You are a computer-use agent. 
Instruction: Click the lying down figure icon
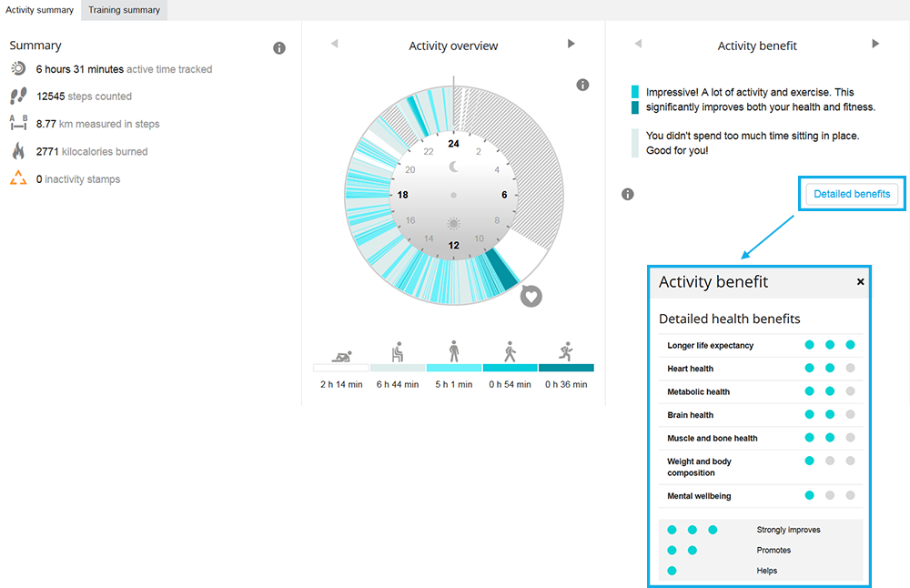340,355
